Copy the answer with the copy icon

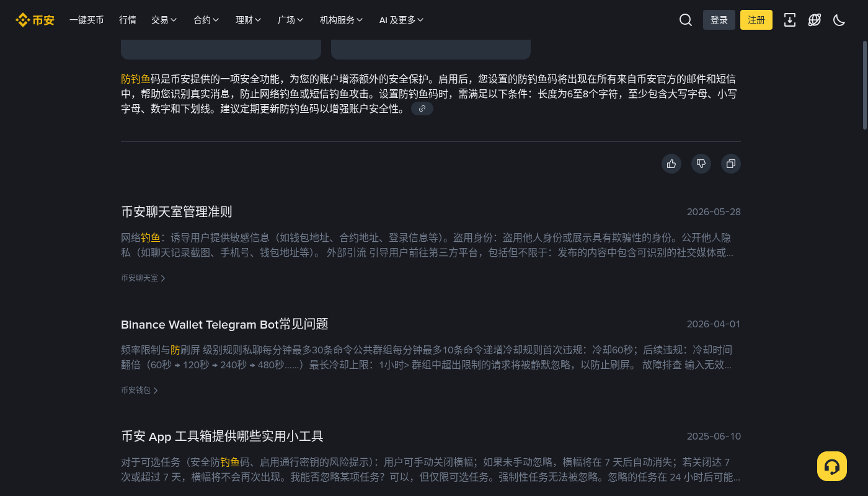(x=731, y=164)
